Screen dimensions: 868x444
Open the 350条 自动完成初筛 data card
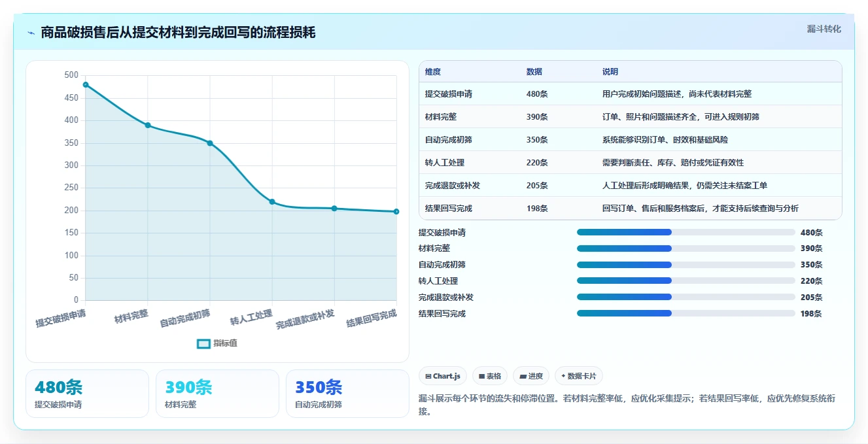pos(347,394)
